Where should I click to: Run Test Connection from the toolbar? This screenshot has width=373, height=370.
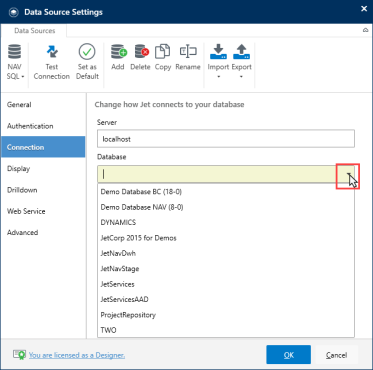(52, 63)
